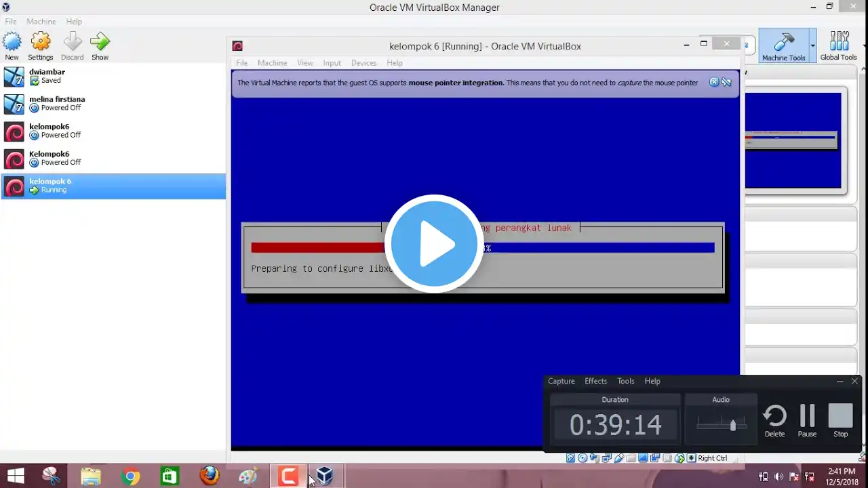Open Snipping Tool from the taskbar
This screenshot has height=488, width=868.
click(x=52, y=476)
